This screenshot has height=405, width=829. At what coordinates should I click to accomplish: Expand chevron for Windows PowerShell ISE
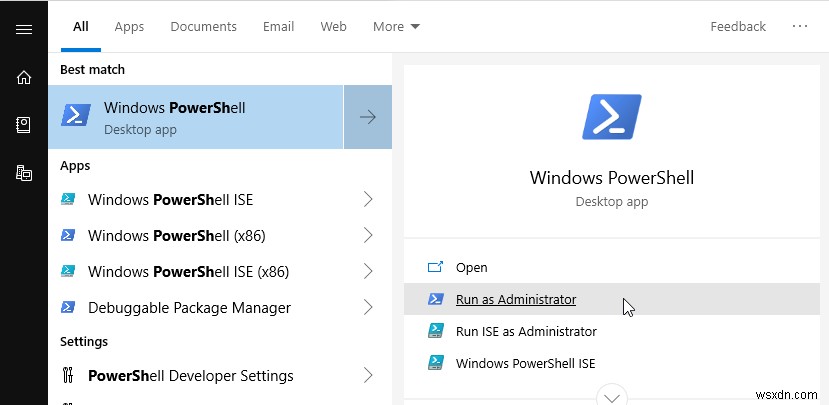point(369,199)
